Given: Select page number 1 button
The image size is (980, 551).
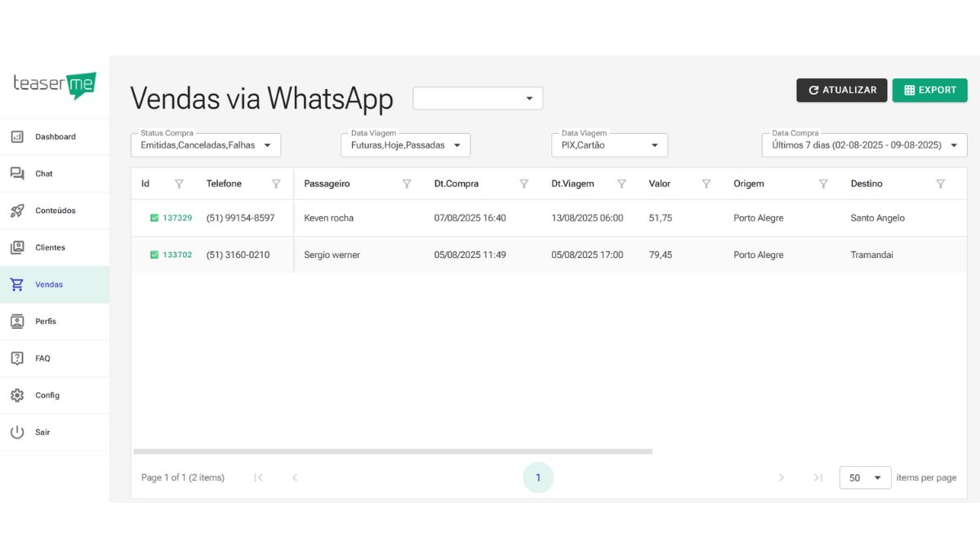Looking at the screenshot, I should pyautogui.click(x=538, y=478).
